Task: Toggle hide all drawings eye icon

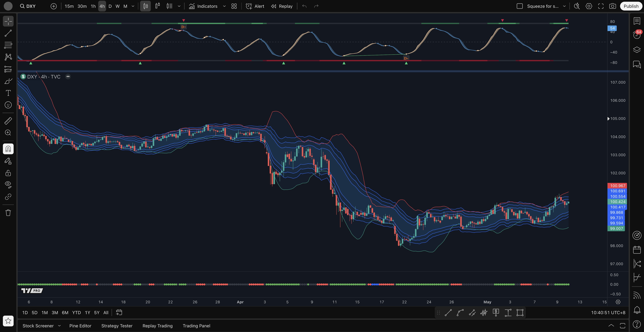Action: (x=8, y=185)
